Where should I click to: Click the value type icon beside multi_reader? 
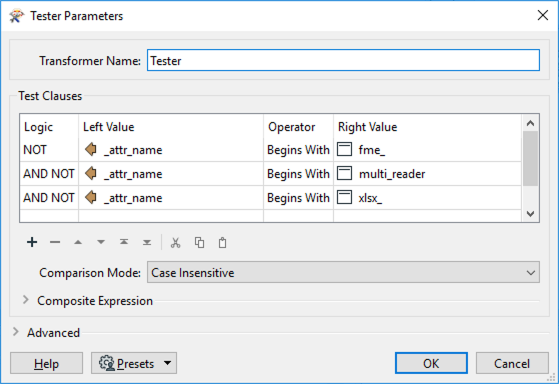point(344,173)
